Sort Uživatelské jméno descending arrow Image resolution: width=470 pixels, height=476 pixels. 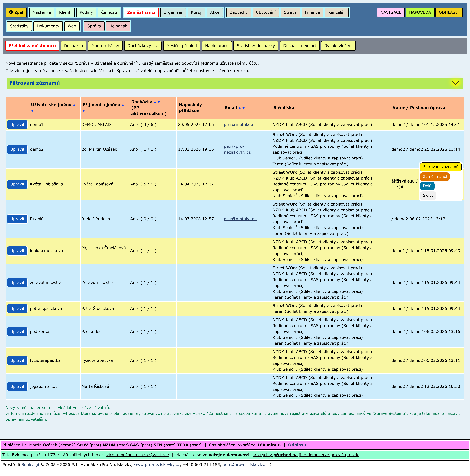pos(32,111)
